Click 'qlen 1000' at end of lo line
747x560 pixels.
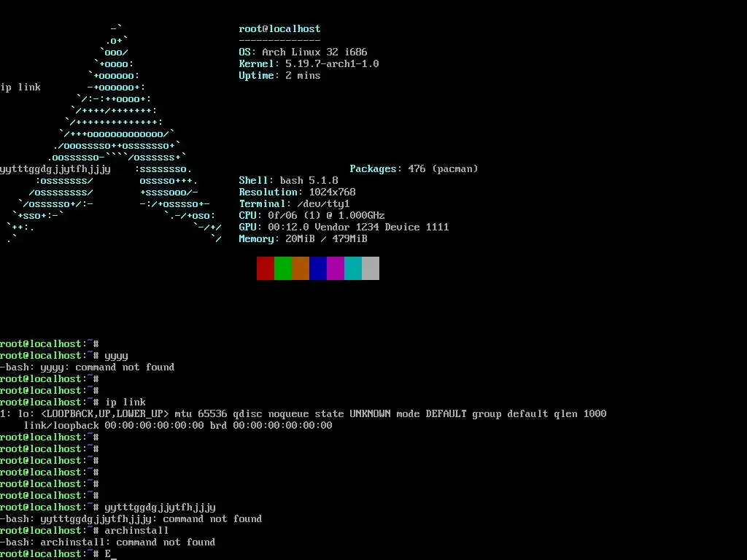pos(581,414)
